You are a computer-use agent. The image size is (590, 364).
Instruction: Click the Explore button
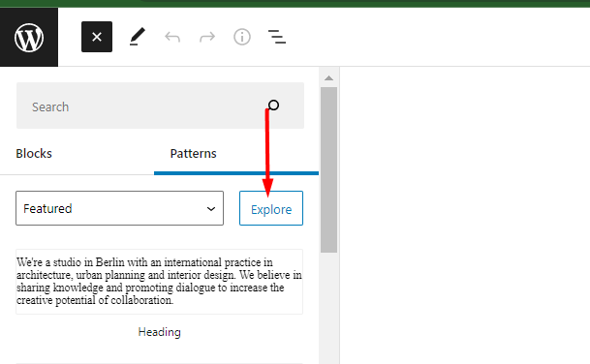(x=271, y=208)
